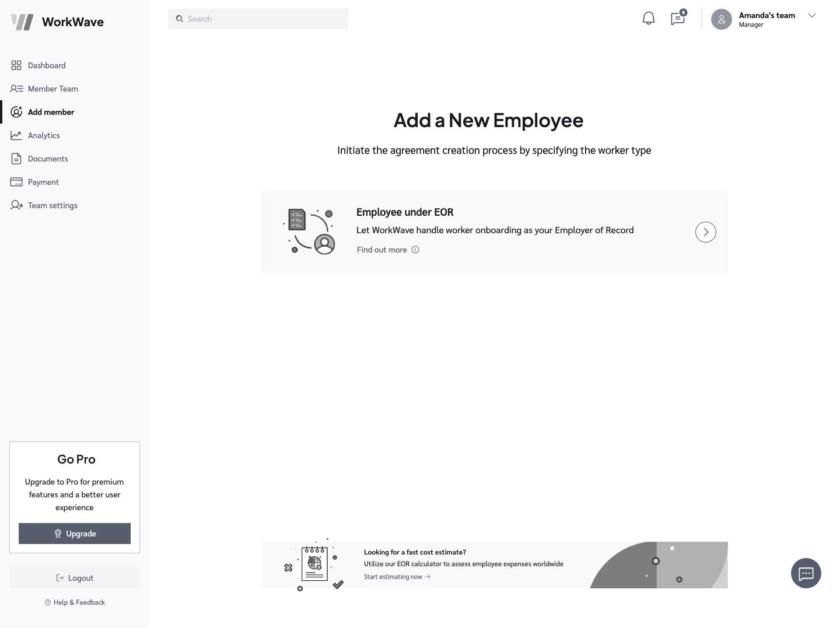840x628 pixels.
Task: Open Help & Feedback link
Action: [x=75, y=602]
